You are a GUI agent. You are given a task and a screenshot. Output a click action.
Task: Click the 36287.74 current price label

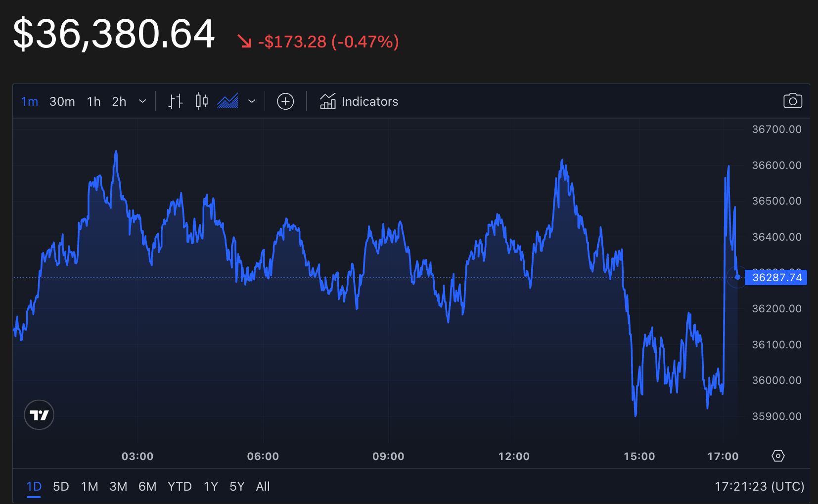click(776, 278)
